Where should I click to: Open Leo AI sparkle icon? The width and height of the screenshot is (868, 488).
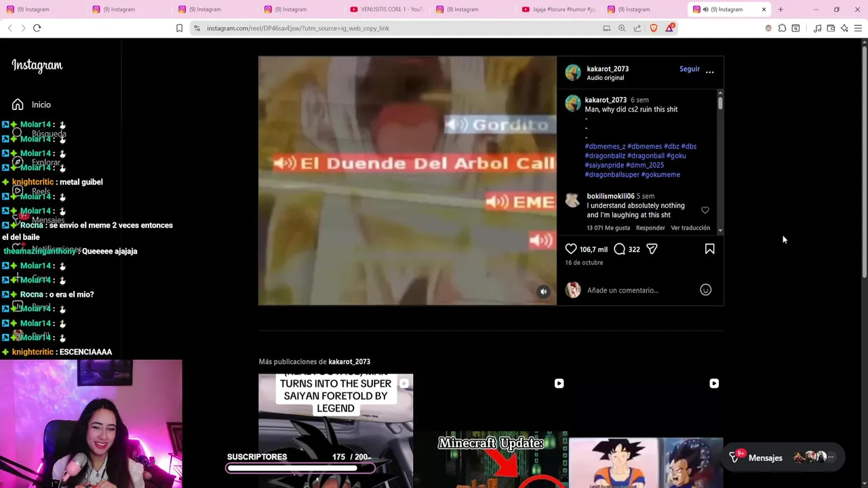[x=844, y=28]
